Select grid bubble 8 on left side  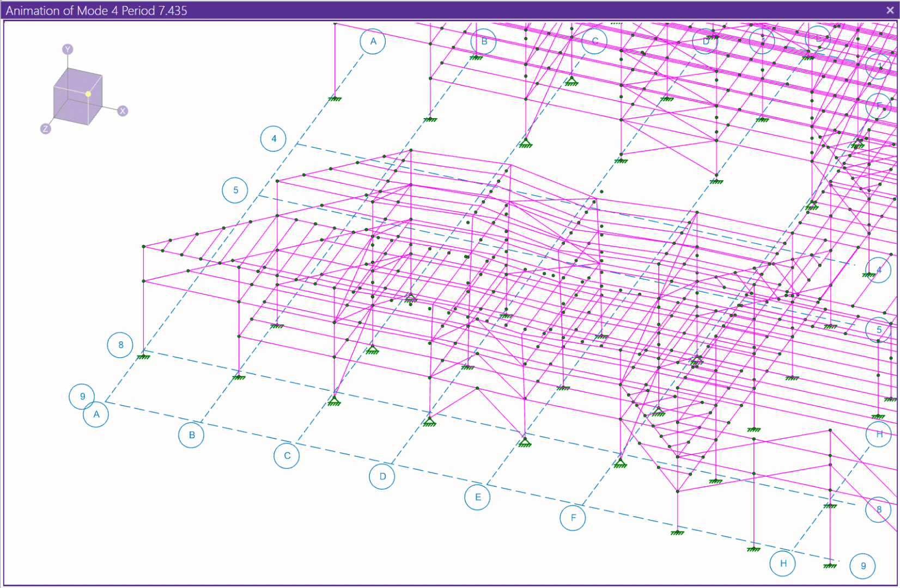tap(120, 345)
